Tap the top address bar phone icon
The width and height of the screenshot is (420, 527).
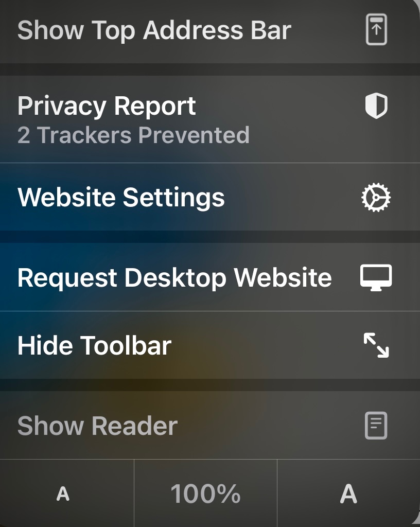(x=376, y=29)
